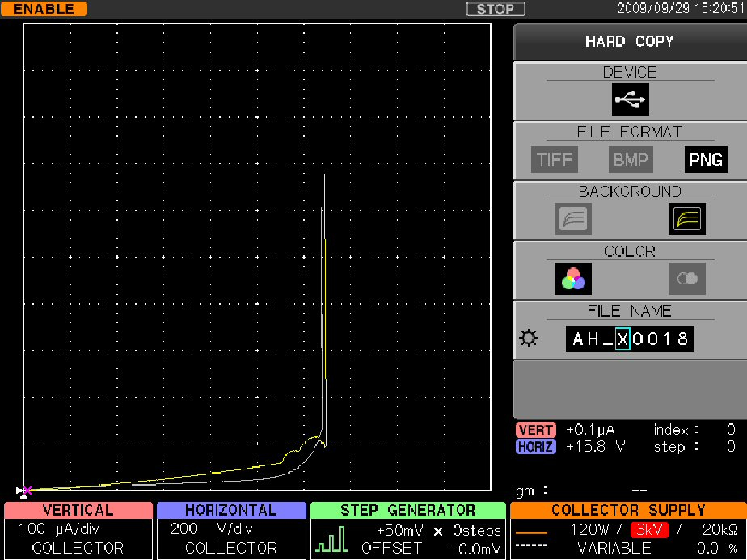Click the 120W power limit value
This screenshot has height=560, width=747.
[589, 529]
